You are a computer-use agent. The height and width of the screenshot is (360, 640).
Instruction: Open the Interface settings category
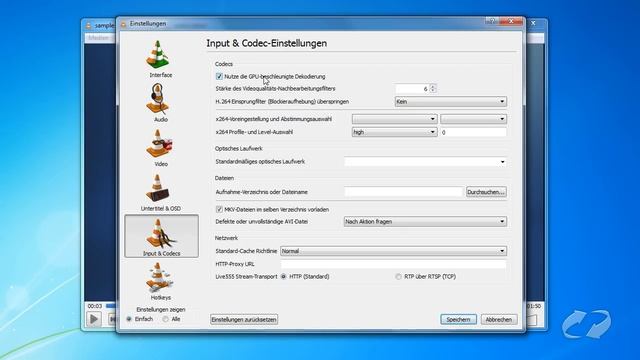(x=160, y=58)
